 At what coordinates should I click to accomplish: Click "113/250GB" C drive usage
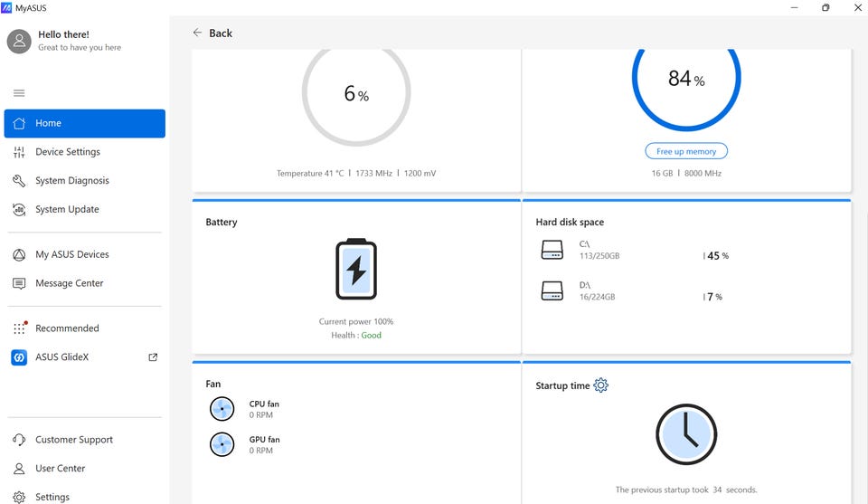click(599, 256)
